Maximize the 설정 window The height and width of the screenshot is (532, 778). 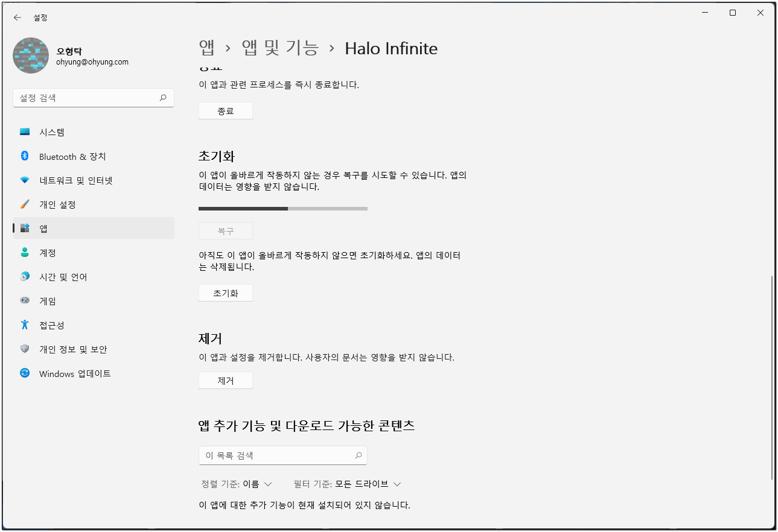pos(732,13)
